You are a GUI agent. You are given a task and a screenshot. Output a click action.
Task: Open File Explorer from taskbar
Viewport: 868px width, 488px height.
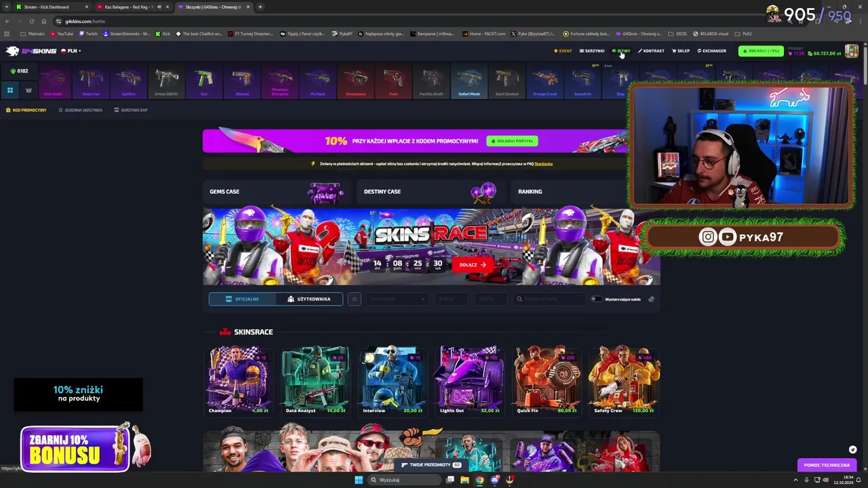[x=465, y=480]
